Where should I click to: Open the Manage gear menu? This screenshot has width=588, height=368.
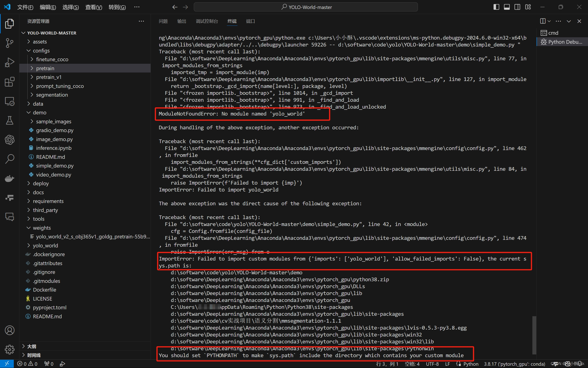[9, 350]
